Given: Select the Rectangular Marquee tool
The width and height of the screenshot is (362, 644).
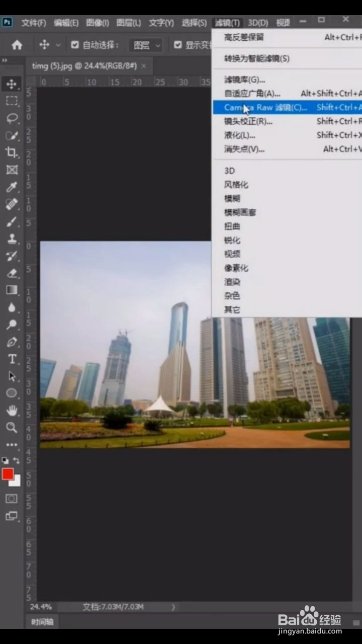Looking at the screenshot, I should click(x=12, y=101).
